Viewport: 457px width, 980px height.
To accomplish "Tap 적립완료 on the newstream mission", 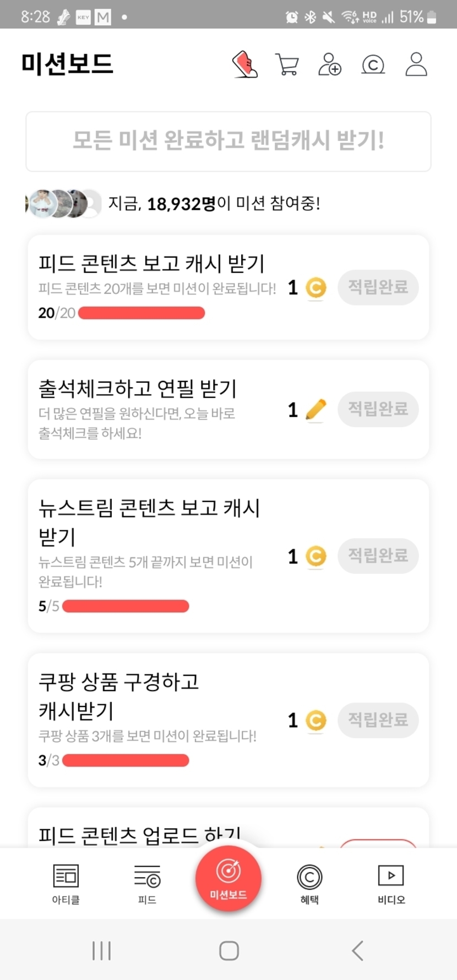I will pyautogui.click(x=378, y=556).
